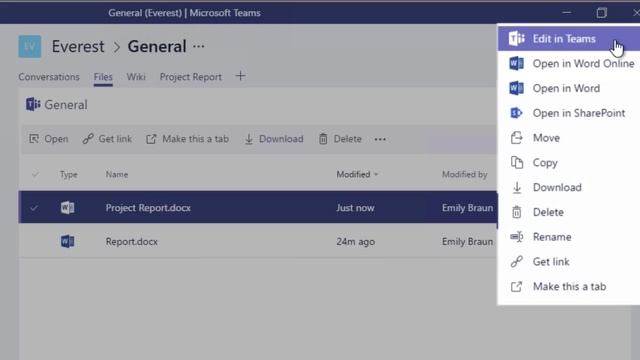Image resolution: width=640 pixels, height=360 pixels.
Task: Toggle select-all checkmark in header row
Action: coord(35,174)
